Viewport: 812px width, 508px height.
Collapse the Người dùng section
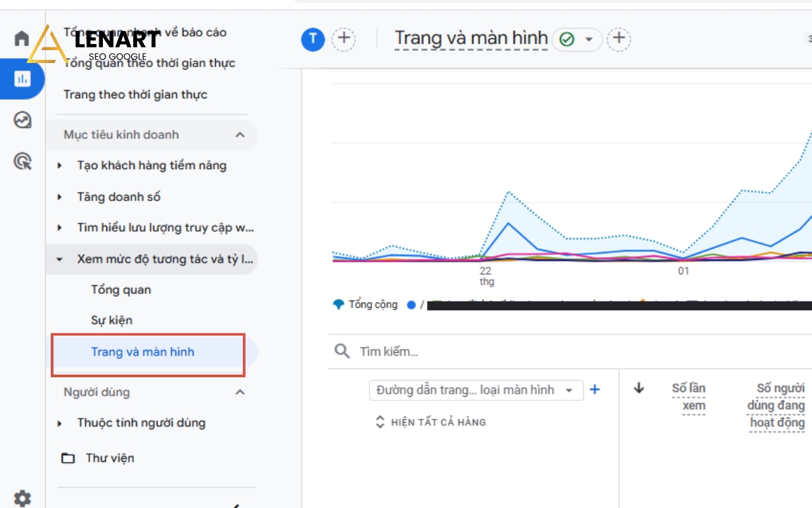click(x=240, y=392)
